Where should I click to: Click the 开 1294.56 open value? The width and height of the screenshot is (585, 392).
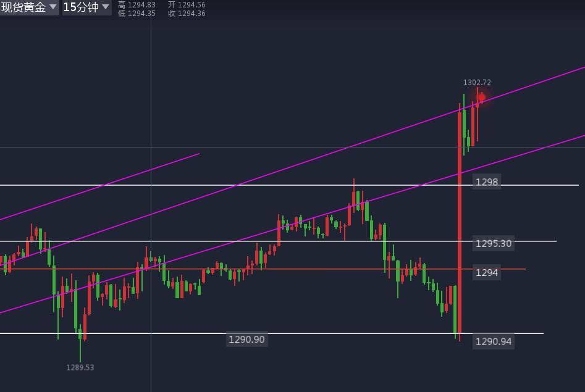coord(187,5)
